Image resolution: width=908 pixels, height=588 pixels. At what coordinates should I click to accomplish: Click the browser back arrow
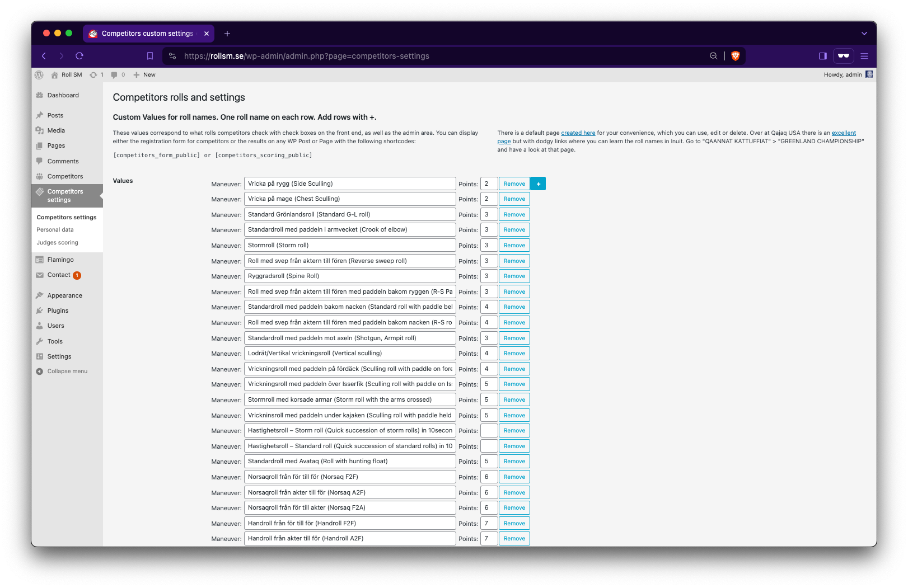point(44,56)
